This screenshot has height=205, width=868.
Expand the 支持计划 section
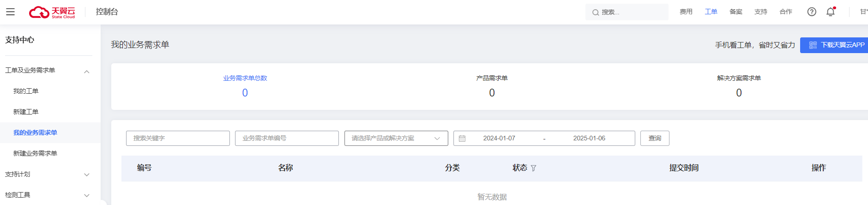[87, 175]
